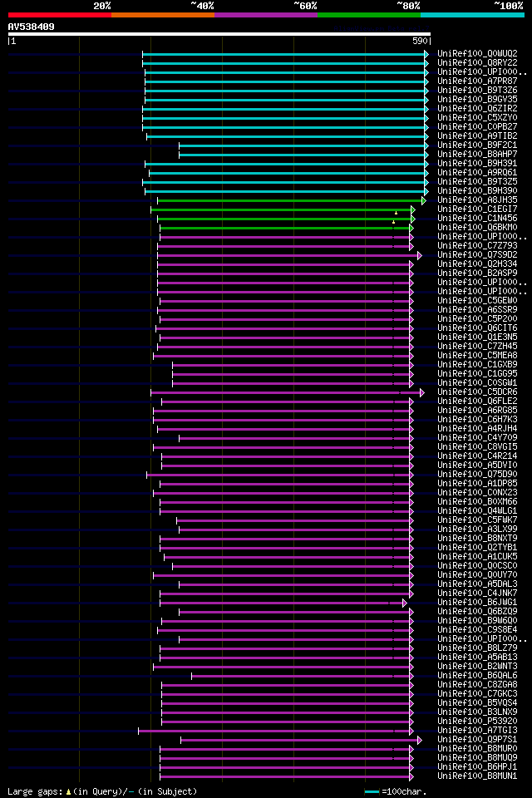Select the query name AV538409
532x798 pixels.
[31, 27]
